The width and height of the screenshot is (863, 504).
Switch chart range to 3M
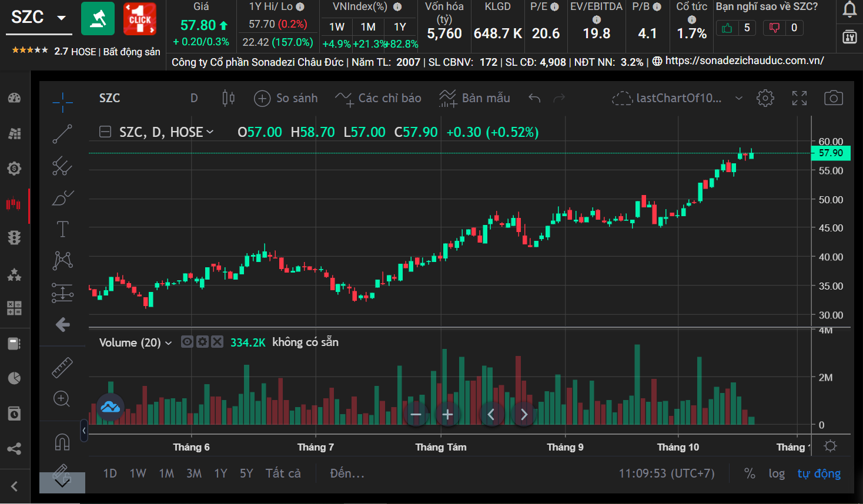194,473
